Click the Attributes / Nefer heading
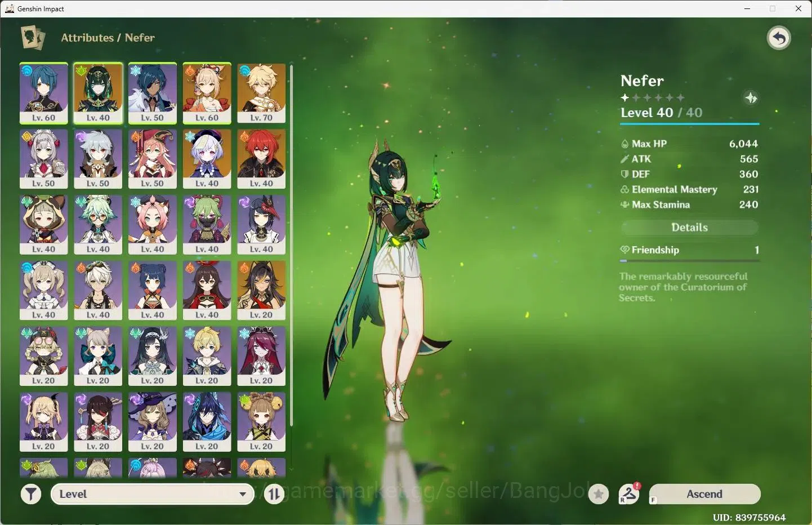Viewport: 812px width, 525px height. point(108,38)
